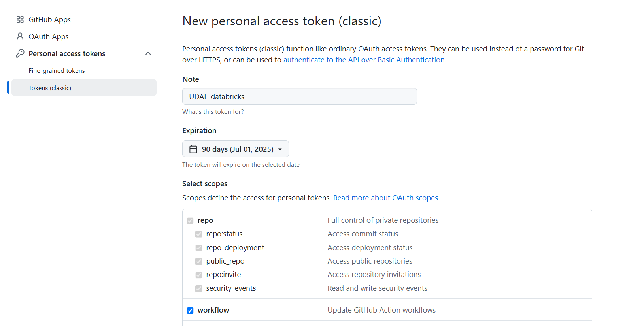Select Tokens (classic) sidebar item
The height and width of the screenshot is (326, 644).
click(84, 88)
